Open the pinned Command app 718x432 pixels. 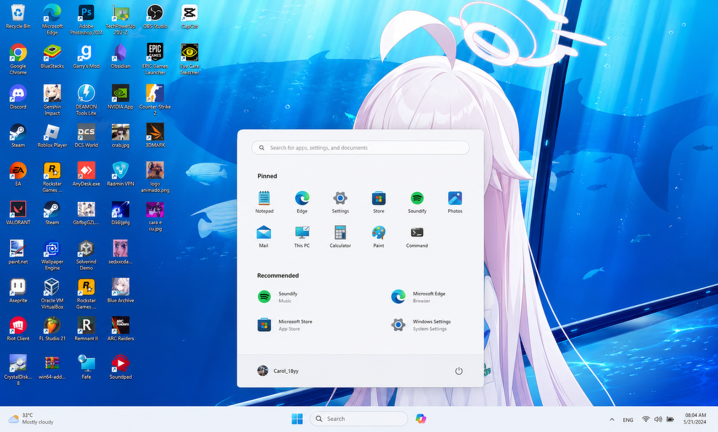(x=417, y=236)
